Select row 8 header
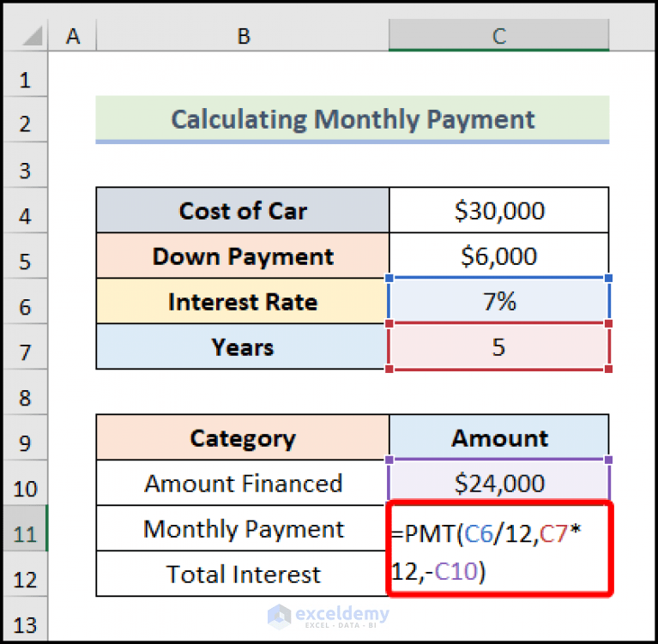The height and width of the screenshot is (644, 658). (25, 392)
